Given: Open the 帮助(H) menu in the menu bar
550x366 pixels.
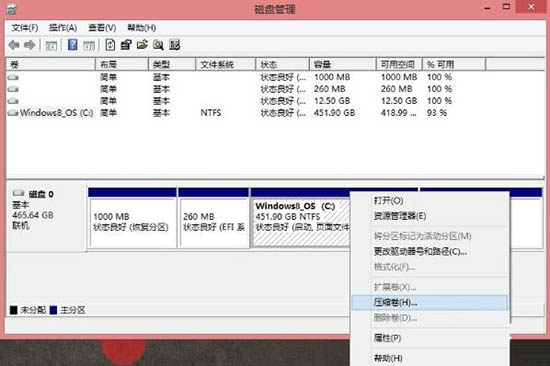Looking at the screenshot, I should [141, 28].
